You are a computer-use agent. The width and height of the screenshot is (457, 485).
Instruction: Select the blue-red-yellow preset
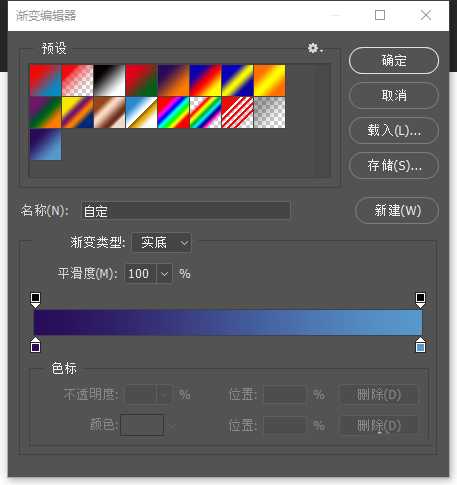206,80
